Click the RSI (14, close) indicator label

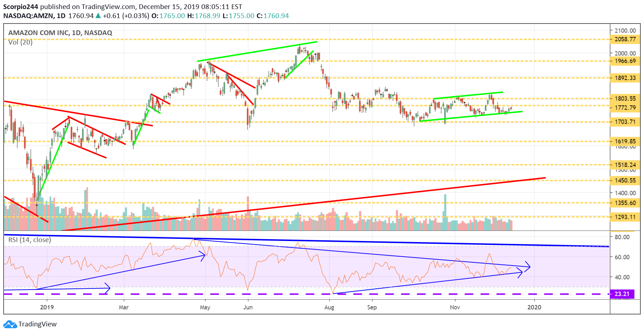pos(30,240)
